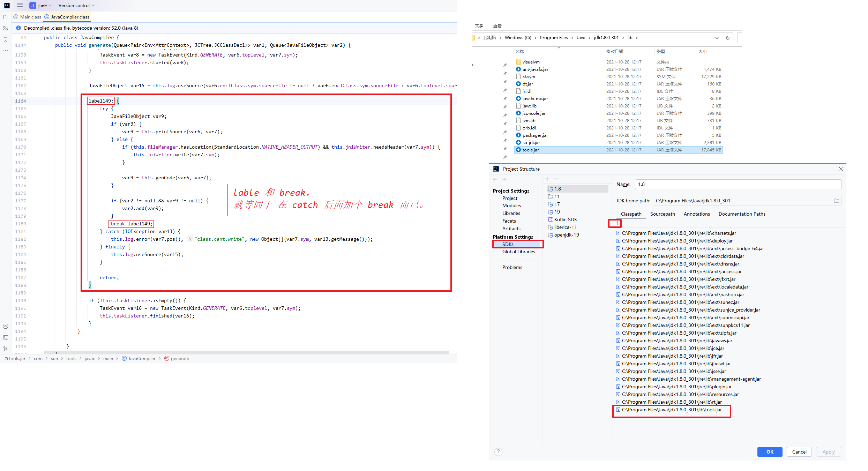The width and height of the screenshot is (868, 471).
Task: Open Project Structure help question mark
Action: point(498,452)
